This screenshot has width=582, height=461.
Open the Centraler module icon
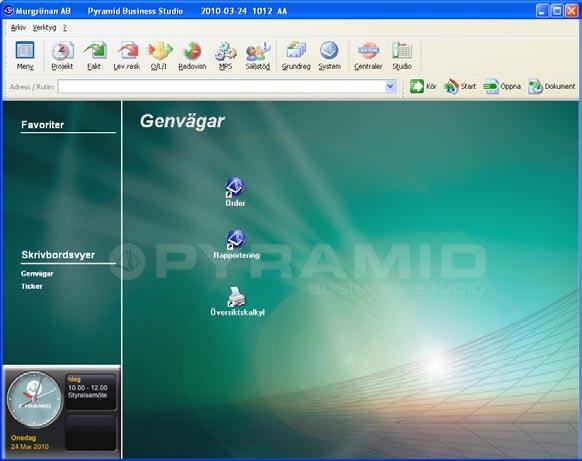coord(368,56)
